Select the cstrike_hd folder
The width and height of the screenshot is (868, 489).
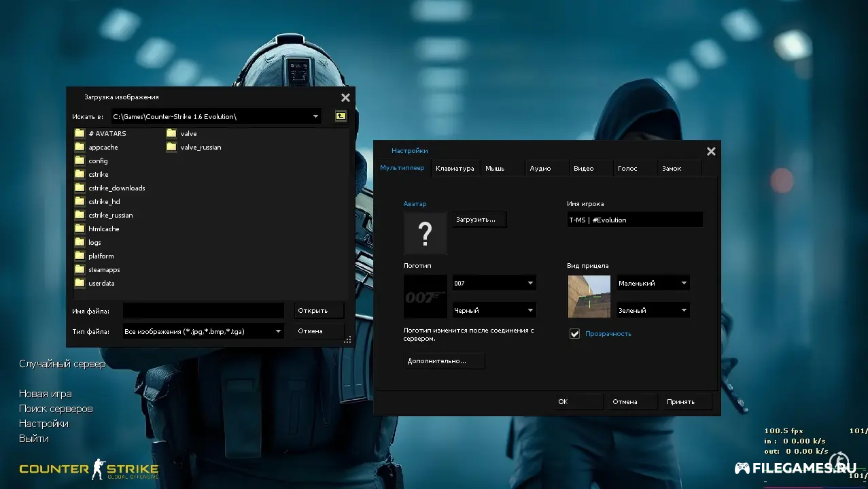[x=97, y=202]
